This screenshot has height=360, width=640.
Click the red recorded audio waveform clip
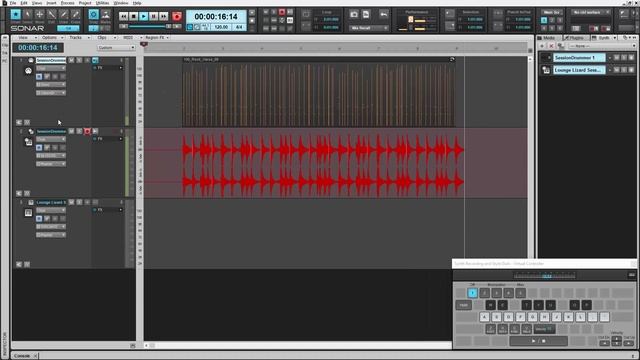(323, 165)
